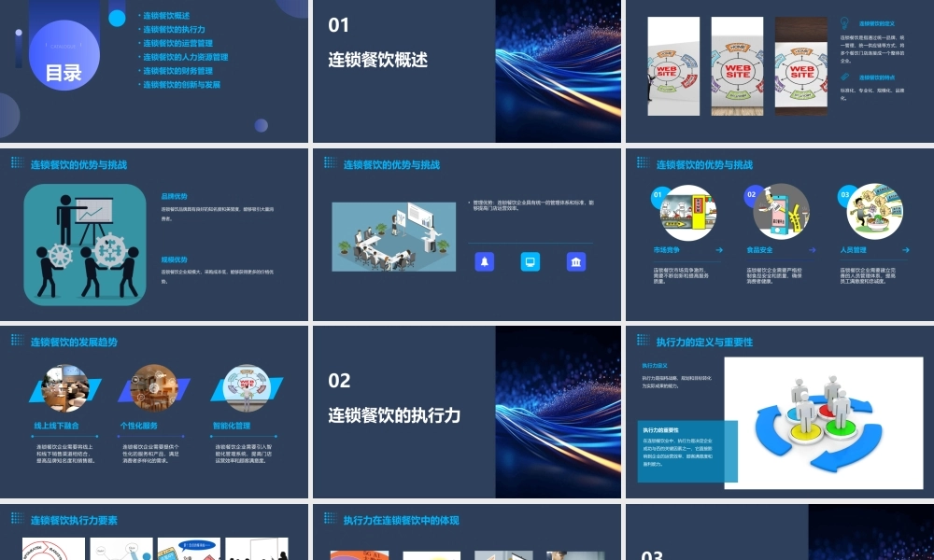Click the monitor icon beside the bell icon
Screen dimensions: 934x560
point(531,262)
